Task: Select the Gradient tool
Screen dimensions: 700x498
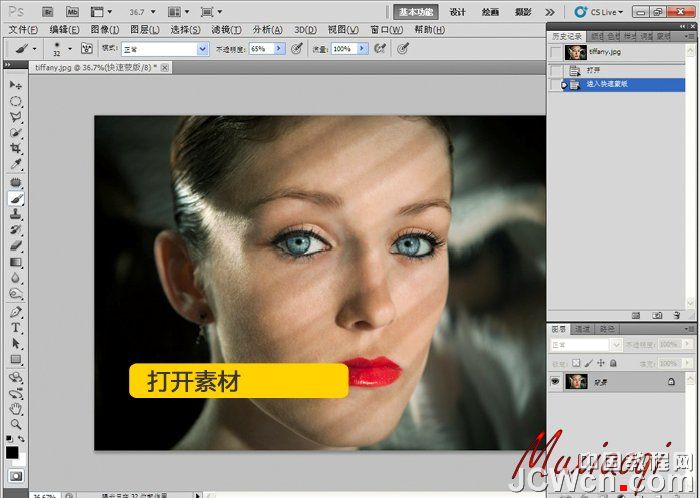Action: (x=16, y=262)
